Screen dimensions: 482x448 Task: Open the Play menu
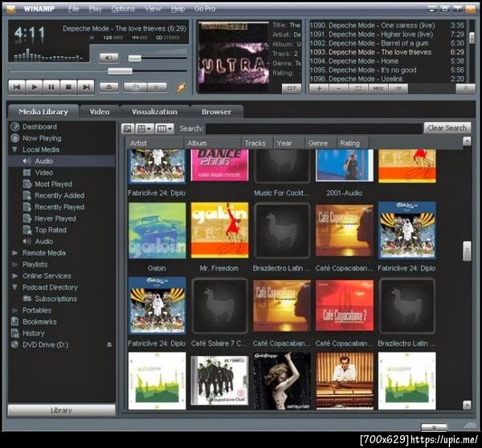pyautogui.click(x=96, y=9)
